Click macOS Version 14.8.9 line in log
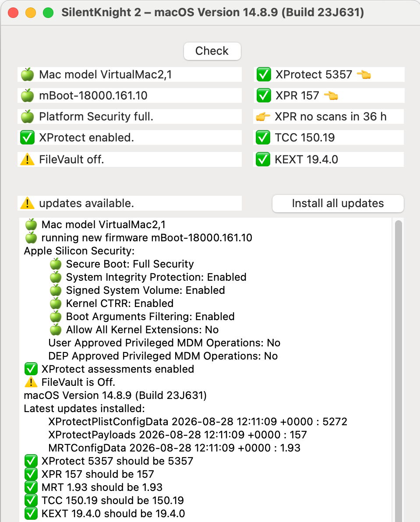Image resolution: width=420 pixels, height=522 pixels. pos(115,395)
